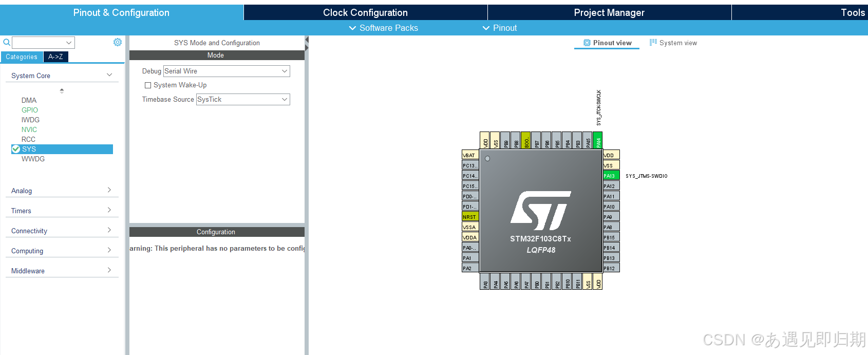Image resolution: width=868 pixels, height=355 pixels.
Task: Select DMA in System Core list
Action: point(29,100)
